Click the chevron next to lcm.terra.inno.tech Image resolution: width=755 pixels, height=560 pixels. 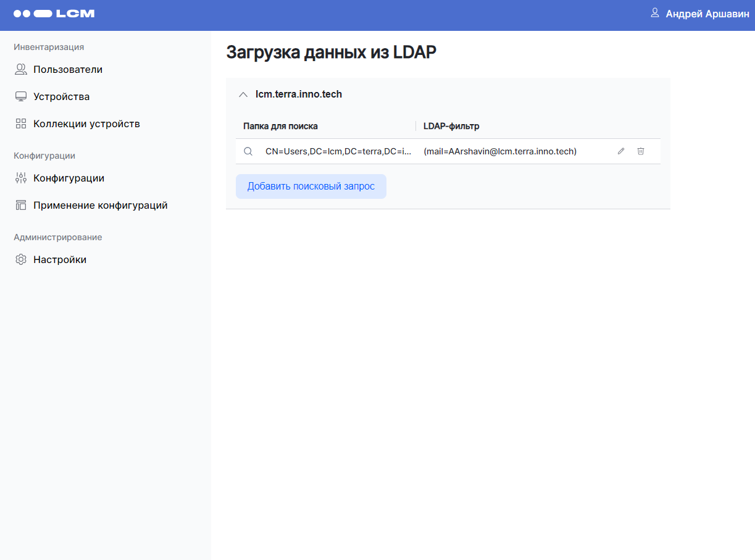tap(243, 94)
